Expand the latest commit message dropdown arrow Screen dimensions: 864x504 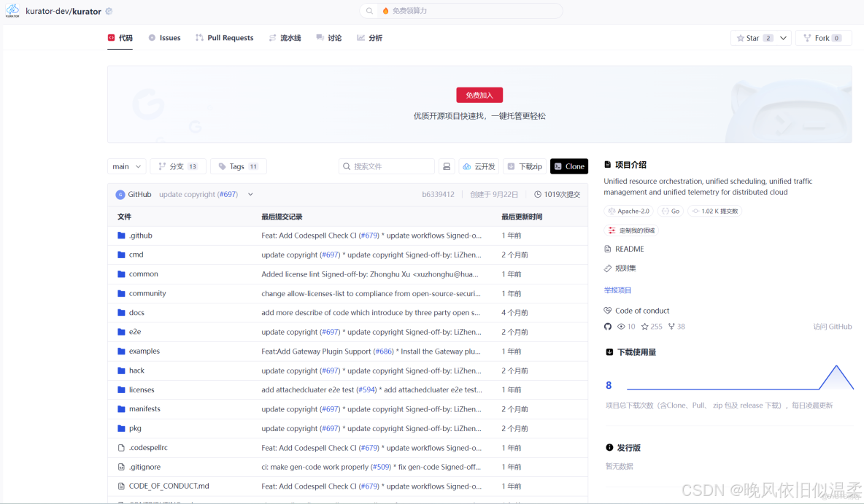click(250, 194)
